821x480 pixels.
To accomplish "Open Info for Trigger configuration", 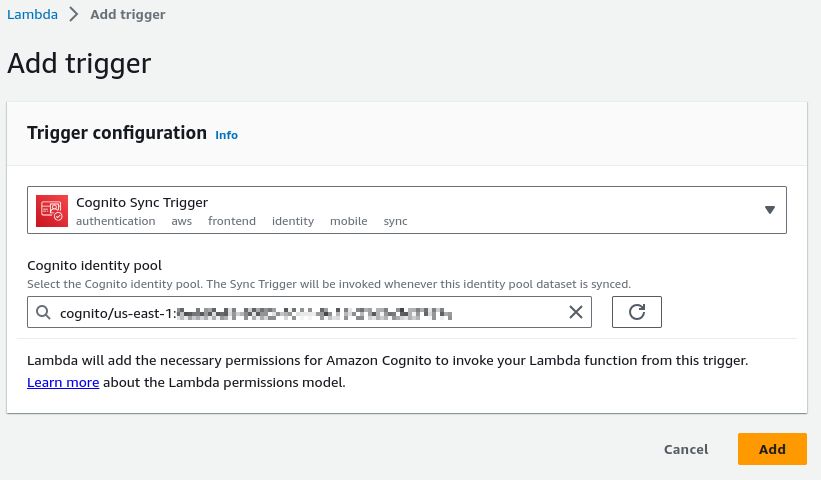I will pos(227,135).
